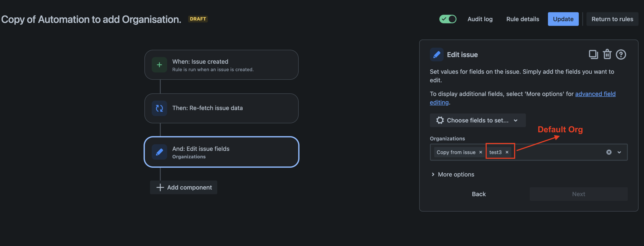Click the Update button
The width and height of the screenshot is (644, 246).
coord(563,19)
